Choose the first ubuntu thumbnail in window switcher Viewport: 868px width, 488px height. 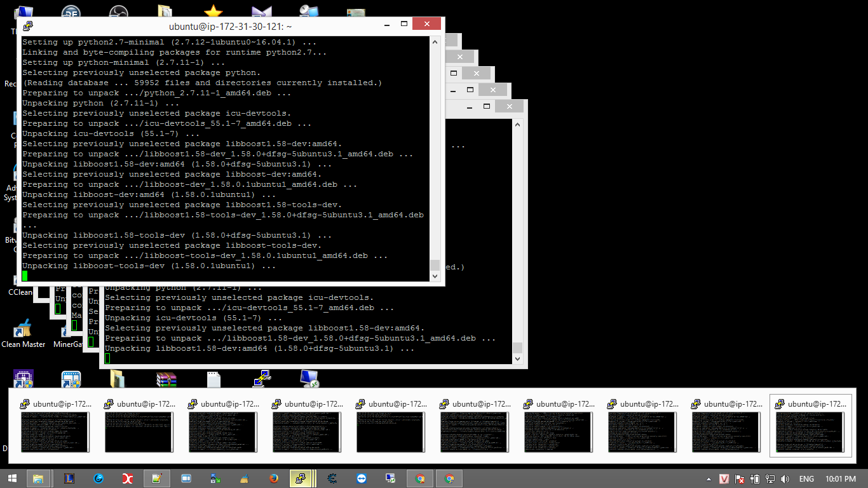pyautogui.click(x=55, y=424)
